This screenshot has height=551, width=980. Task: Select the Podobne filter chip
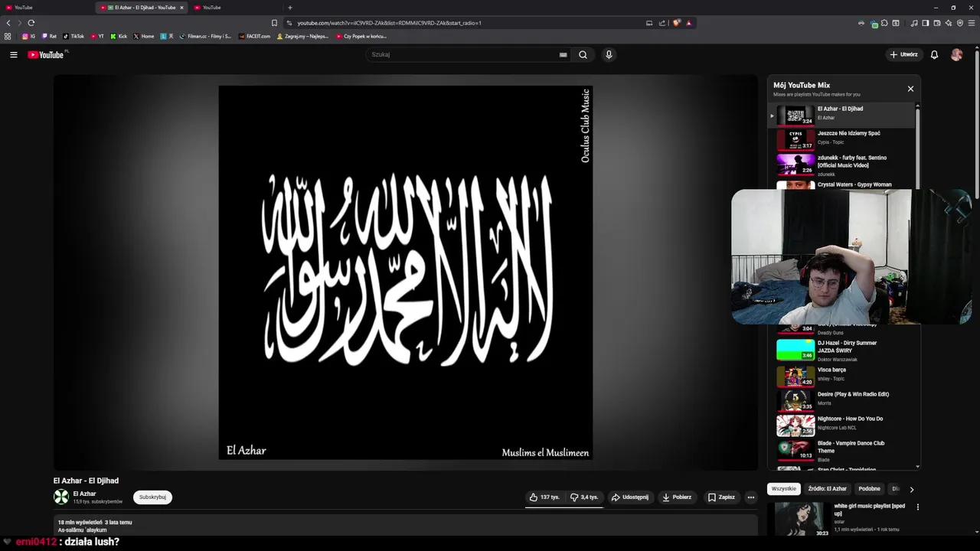pyautogui.click(x=869, y=488)
